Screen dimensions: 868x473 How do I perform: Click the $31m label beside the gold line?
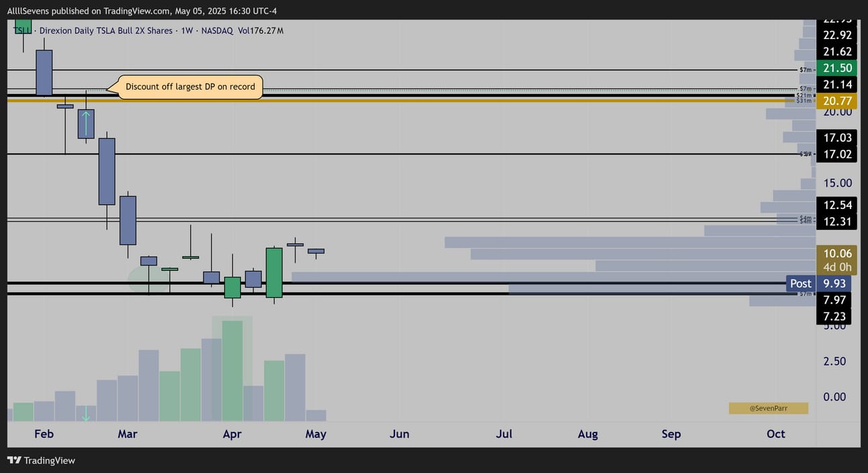coord(804,101)
